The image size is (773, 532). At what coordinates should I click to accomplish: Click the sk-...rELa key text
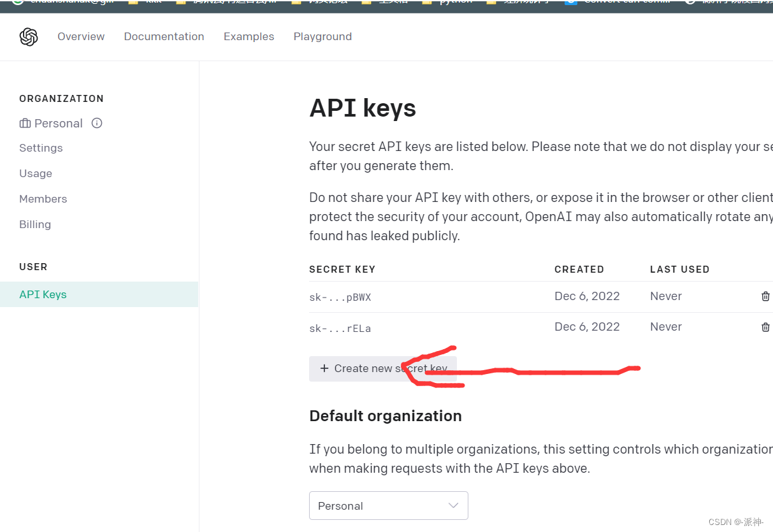tap(340, 329)
